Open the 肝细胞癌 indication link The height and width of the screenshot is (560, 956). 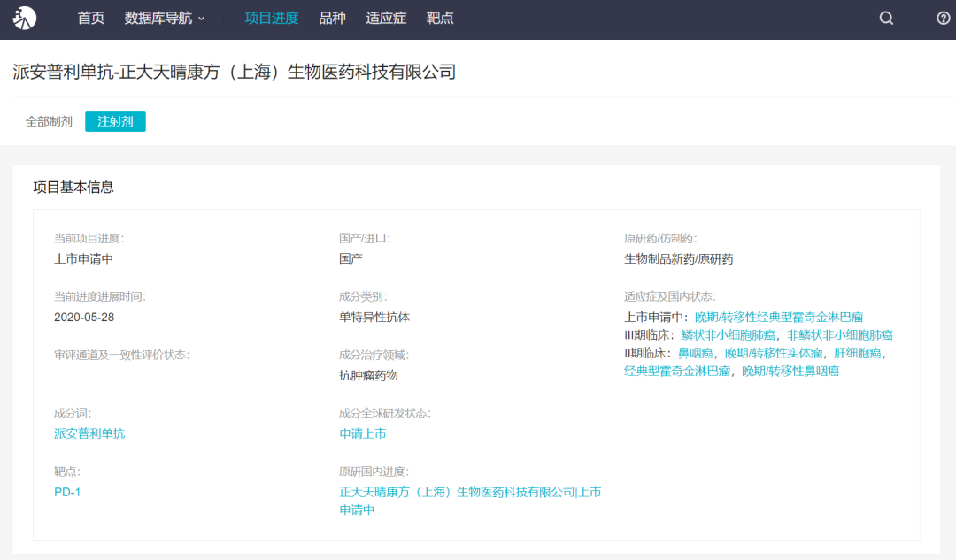tap(858, 353)
